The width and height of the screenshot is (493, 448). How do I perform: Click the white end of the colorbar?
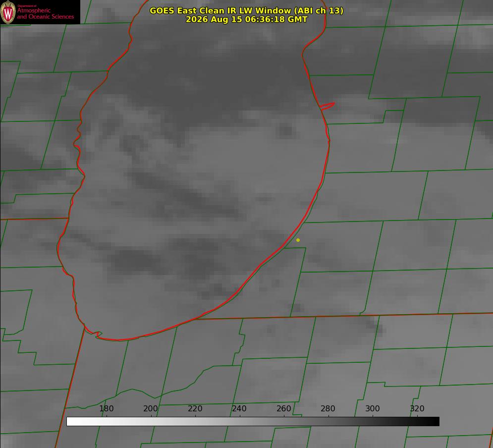click(73, 421)
